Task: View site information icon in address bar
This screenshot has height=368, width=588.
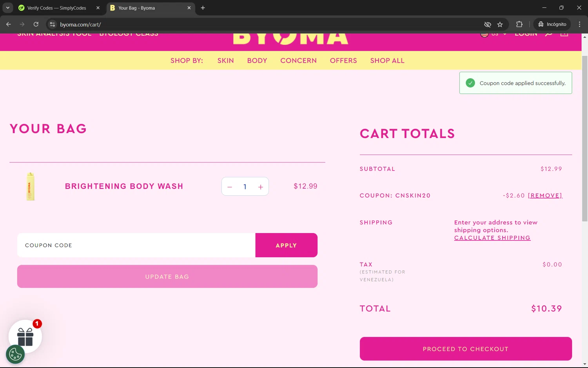Action: click(52, 24)
